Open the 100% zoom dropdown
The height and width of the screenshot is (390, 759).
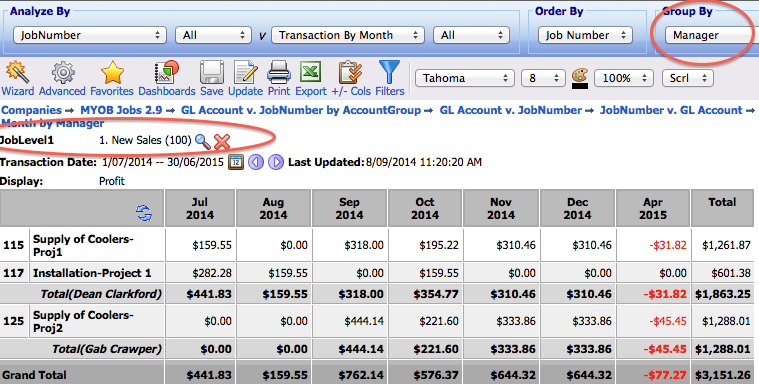624,78
